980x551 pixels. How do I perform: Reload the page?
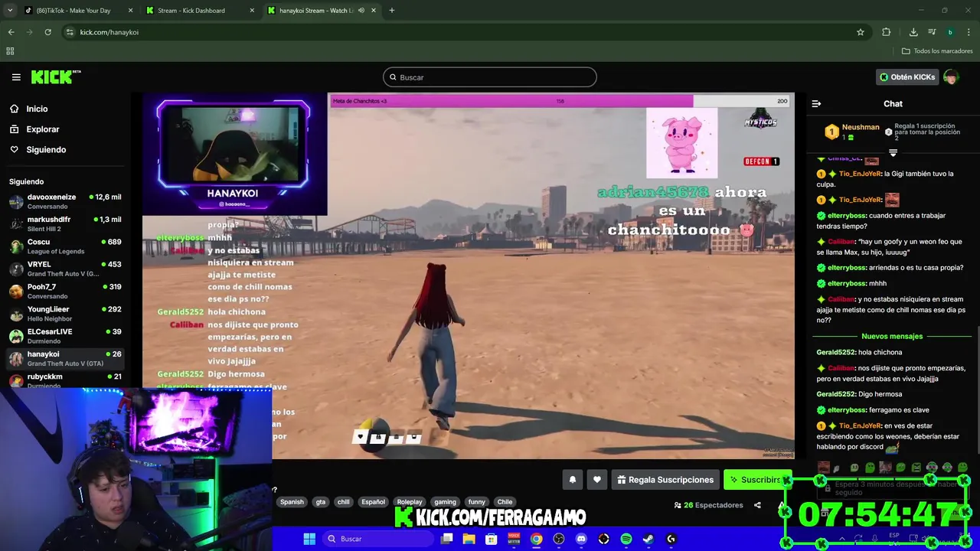click(47, 32)
